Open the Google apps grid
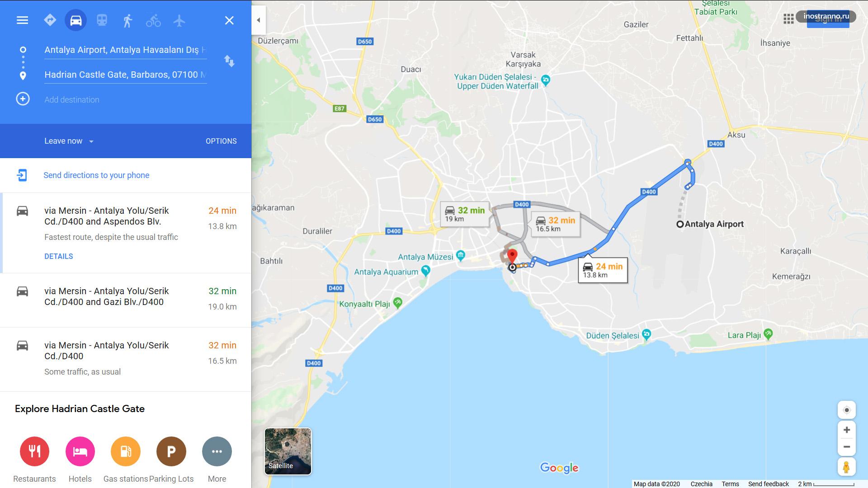The height and width of the screenshot is (488, 868). coord(788,19)
